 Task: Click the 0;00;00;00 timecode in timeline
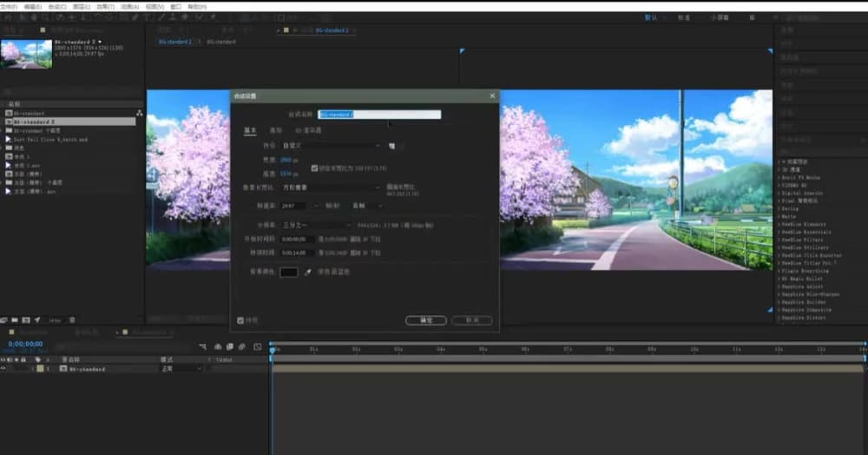tap(25, 344)
